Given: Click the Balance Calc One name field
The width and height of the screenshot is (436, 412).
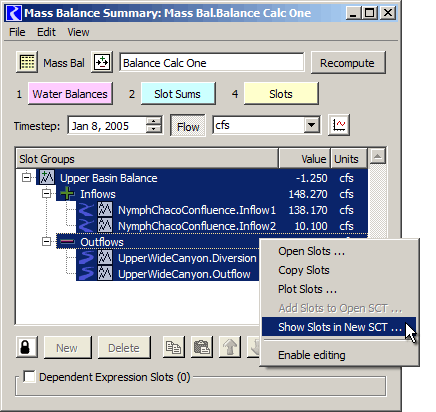Looking at the screenshot, I should tap(212, 63).
